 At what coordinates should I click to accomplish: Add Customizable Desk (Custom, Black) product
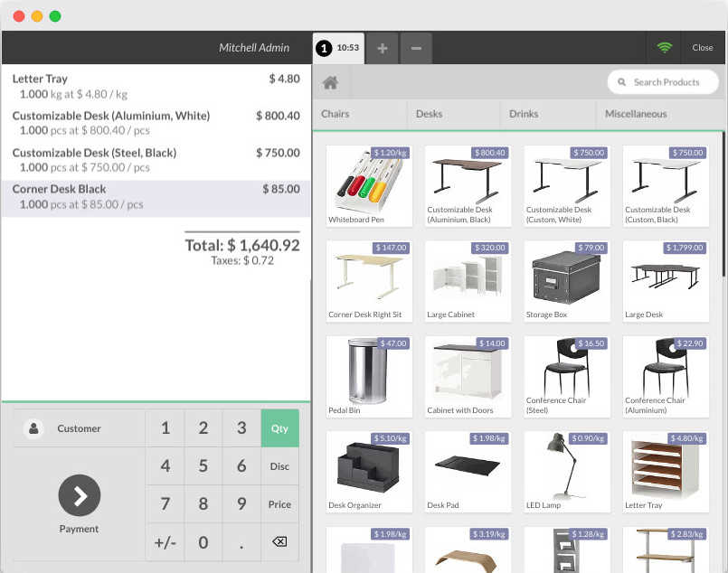click(666, 186)
